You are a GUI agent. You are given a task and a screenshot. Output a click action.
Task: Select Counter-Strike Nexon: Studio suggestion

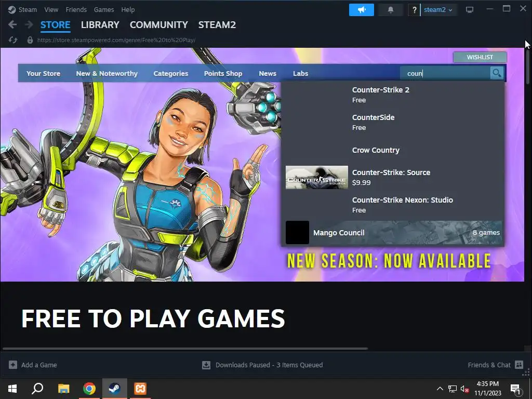coord(393,205)
